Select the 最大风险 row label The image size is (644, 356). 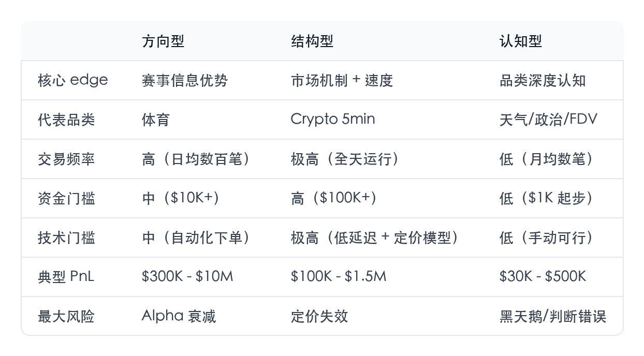point(66,316)
